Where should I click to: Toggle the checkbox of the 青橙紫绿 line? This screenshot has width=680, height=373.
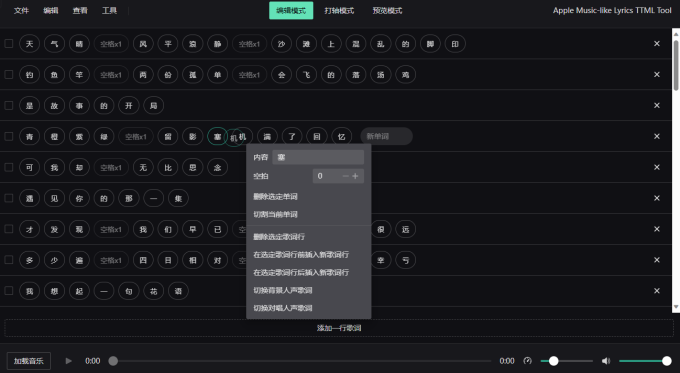[9, 136]
